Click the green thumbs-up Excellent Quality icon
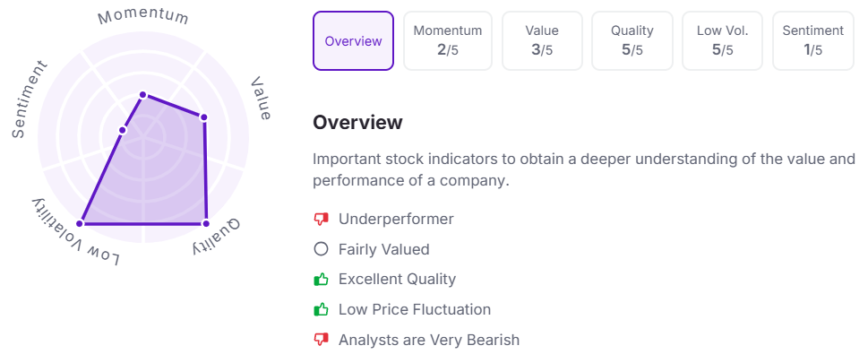This screenshot has width=868, height=363. [x=321, y=279]
